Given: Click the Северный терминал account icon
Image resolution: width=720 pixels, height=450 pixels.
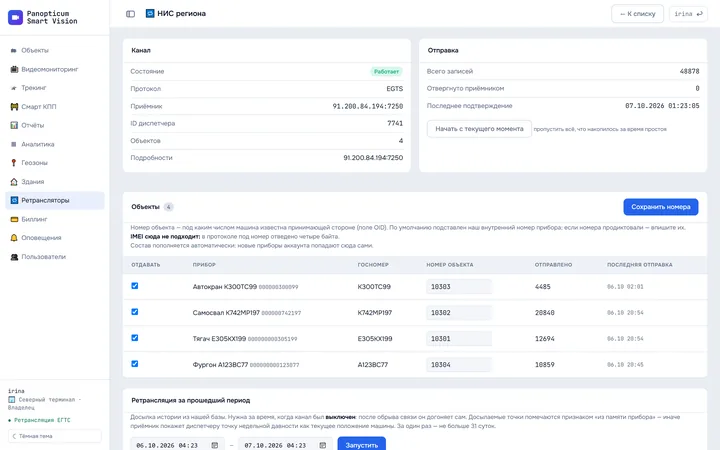Looking at the screenshot, I should 11,399.
